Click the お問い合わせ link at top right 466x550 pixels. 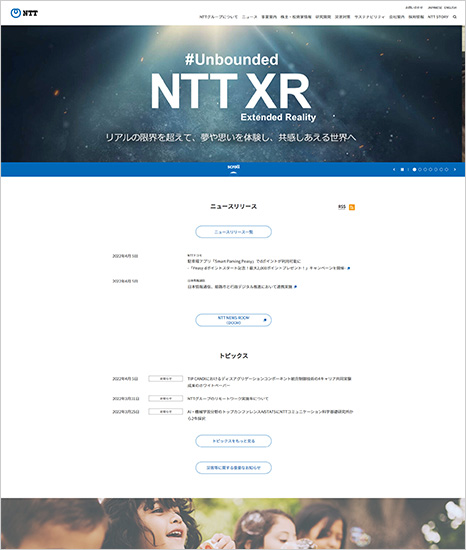(x=414, y=7)
